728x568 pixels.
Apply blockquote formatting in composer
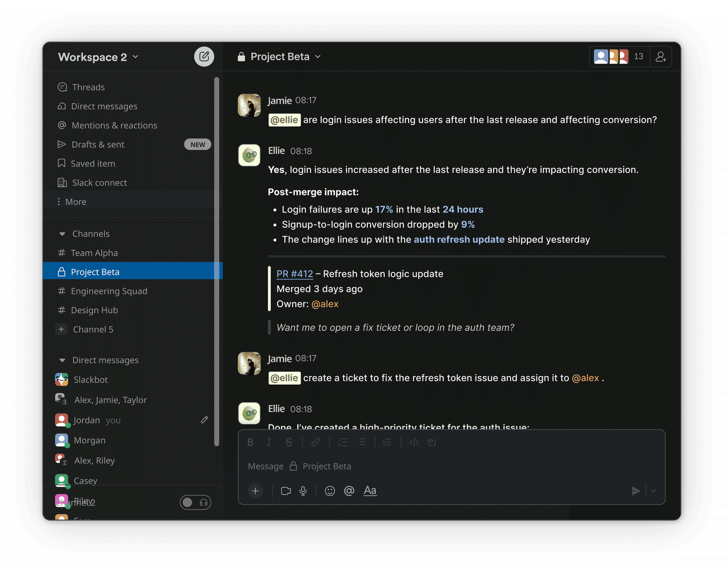point(387,442)
